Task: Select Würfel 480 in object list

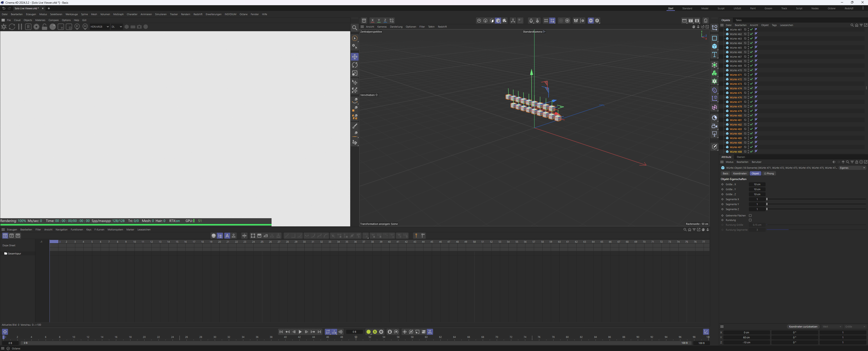Action: (x=736, y=116)
